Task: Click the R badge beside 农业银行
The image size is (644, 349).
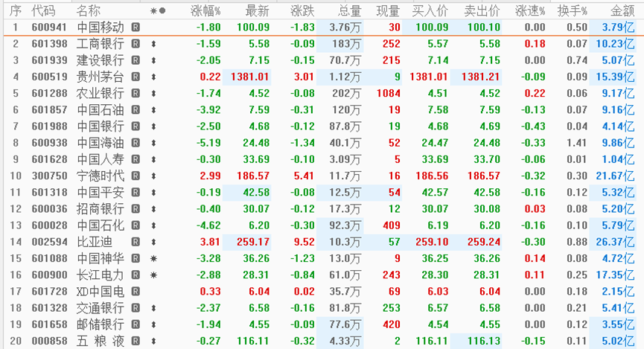Action: click(136, 93)
